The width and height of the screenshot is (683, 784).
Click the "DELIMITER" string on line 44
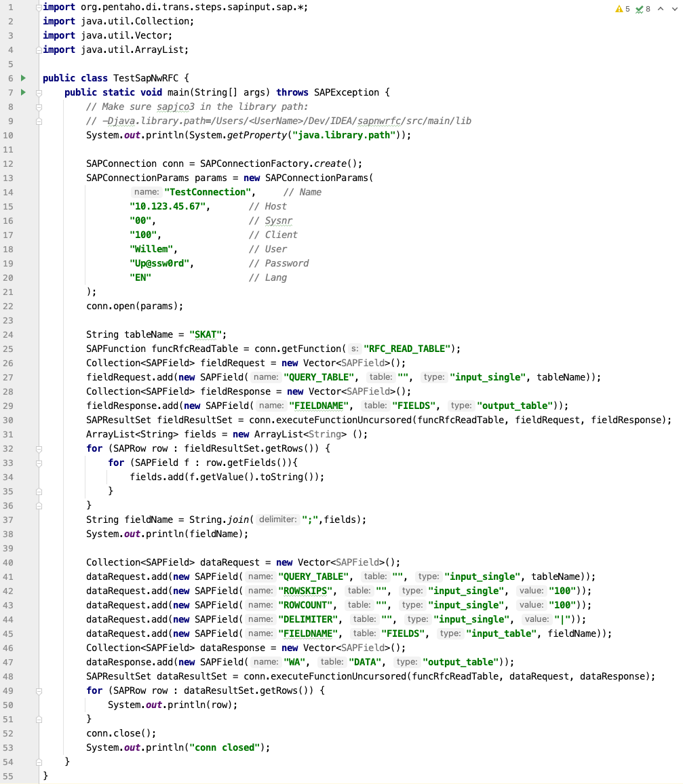point(307,619)
